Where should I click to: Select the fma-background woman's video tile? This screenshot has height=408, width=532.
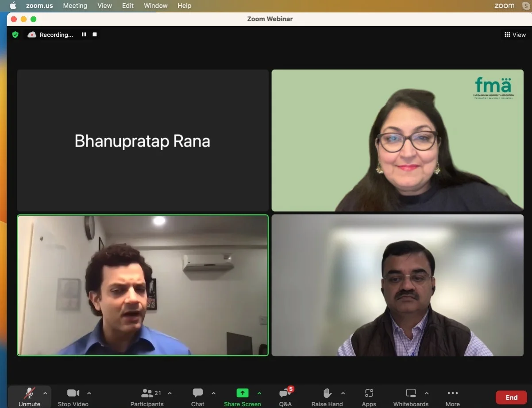coord(397,140)
